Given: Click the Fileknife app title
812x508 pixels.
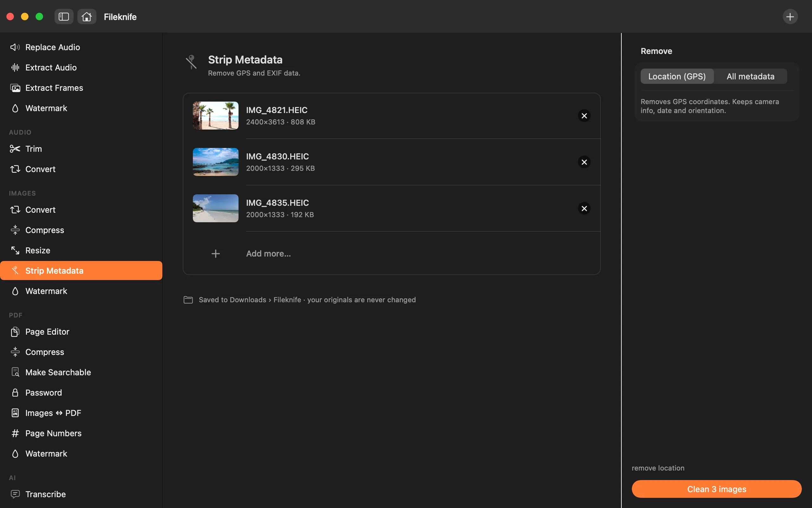Looking at the screenshot, I should [x=120, y=17].
